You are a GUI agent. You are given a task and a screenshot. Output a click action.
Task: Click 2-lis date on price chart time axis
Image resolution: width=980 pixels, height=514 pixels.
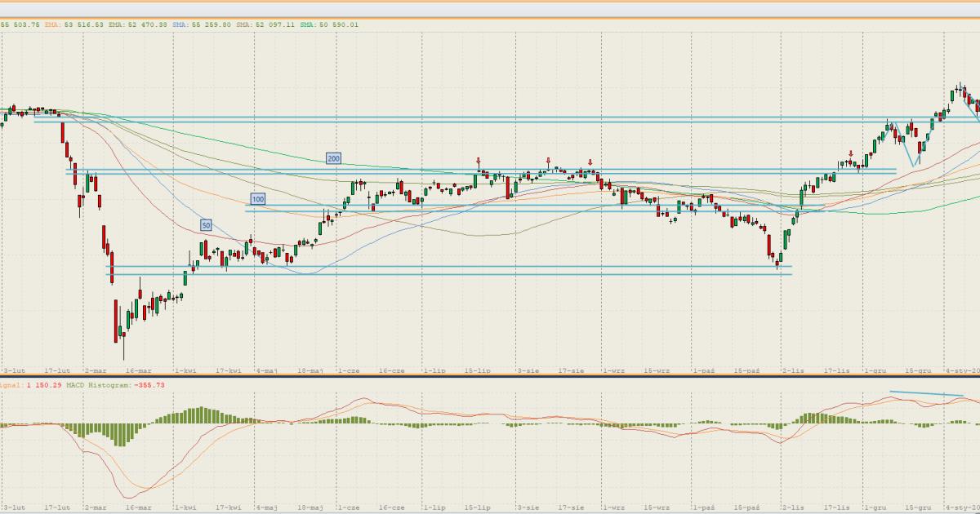click(x=792, y=370)
